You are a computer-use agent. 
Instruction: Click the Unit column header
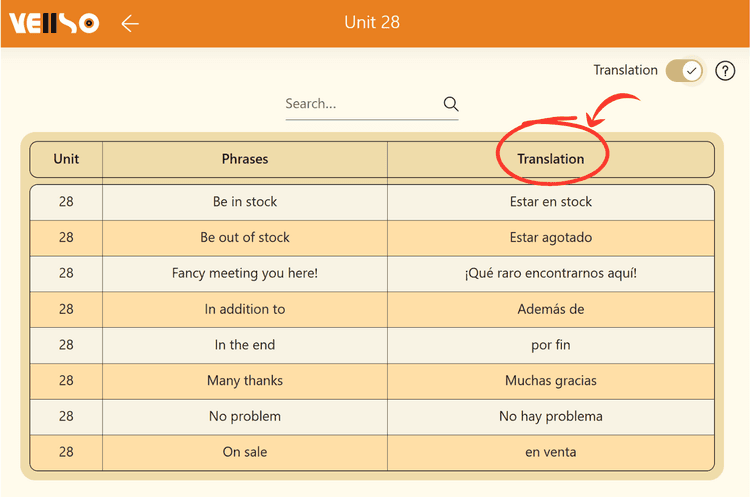click(x=66, y=159)
